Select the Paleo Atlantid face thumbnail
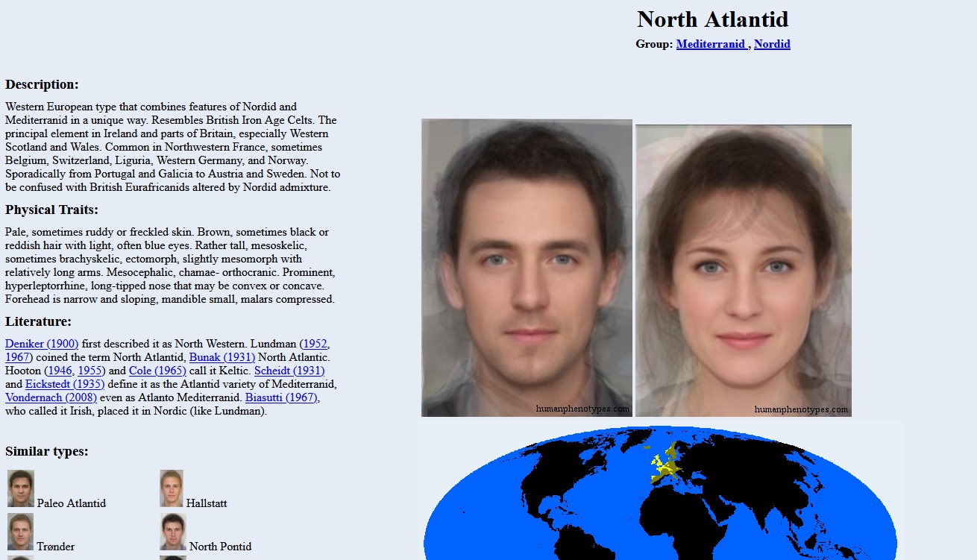The width and height of the screenshot is (977, 560). click(21, 488)
